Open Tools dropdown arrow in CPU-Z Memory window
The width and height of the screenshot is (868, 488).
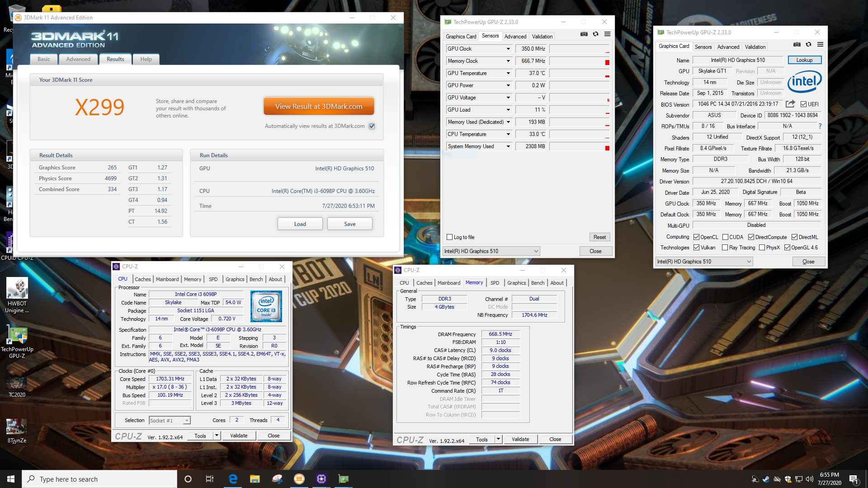[x=498, y=439]
